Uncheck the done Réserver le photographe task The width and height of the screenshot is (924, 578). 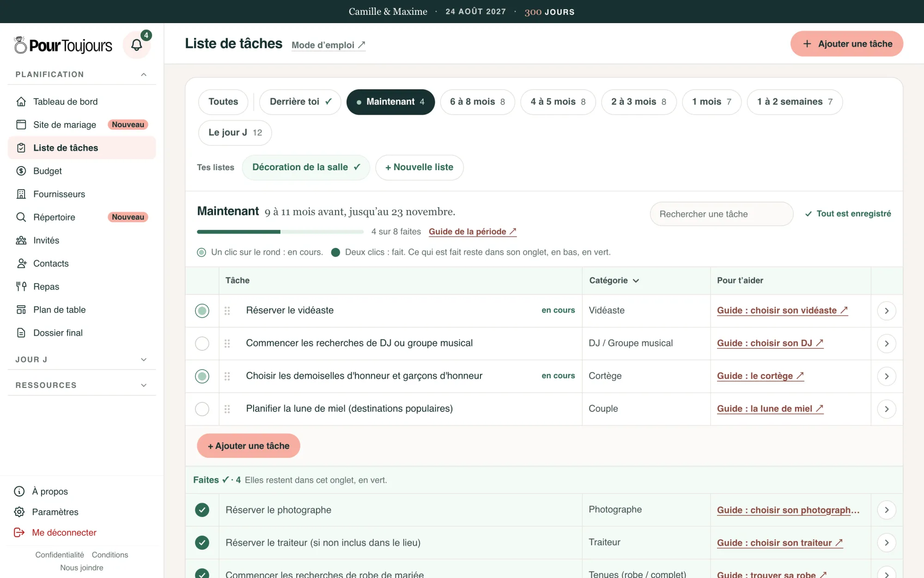202,510
